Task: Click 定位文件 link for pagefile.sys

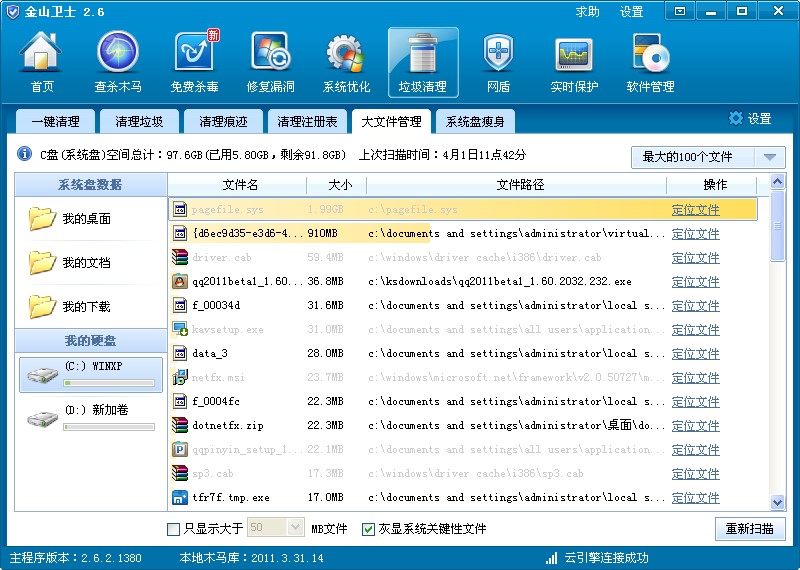Action: pos(695,210)
